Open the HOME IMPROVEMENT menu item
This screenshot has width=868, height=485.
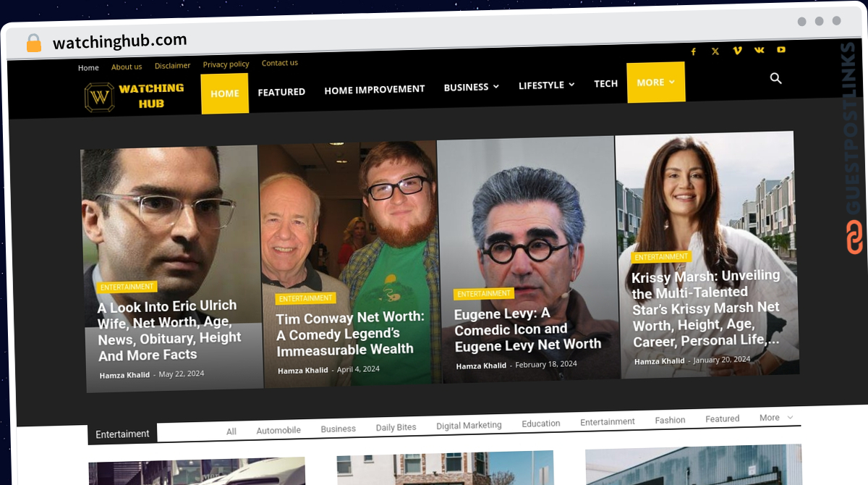pyautogui.click(x=375, y=89)
